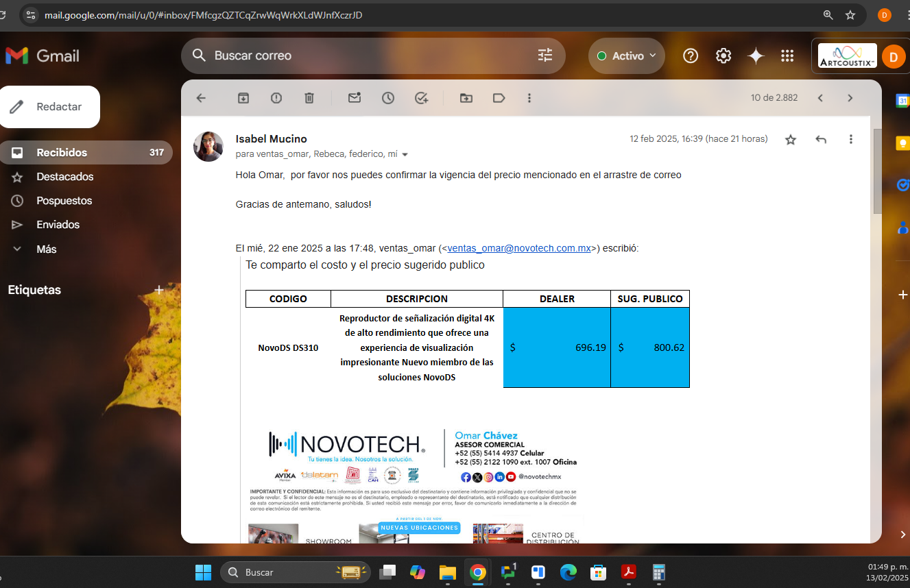
Task: Click the browser address bar URL
Action: click(204, 14)
